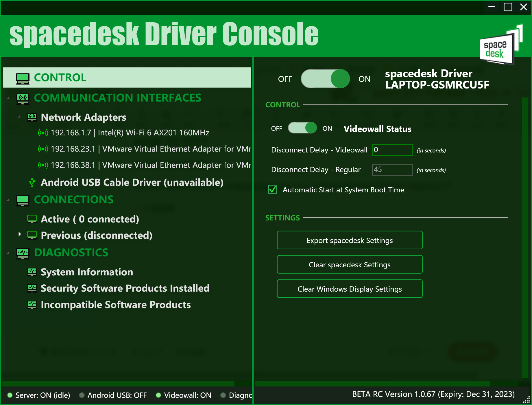This screenshot has height=405, width=532.
Task: Select Android USB Cable Driver (unavailable)
Action: [x=132, y=182]
